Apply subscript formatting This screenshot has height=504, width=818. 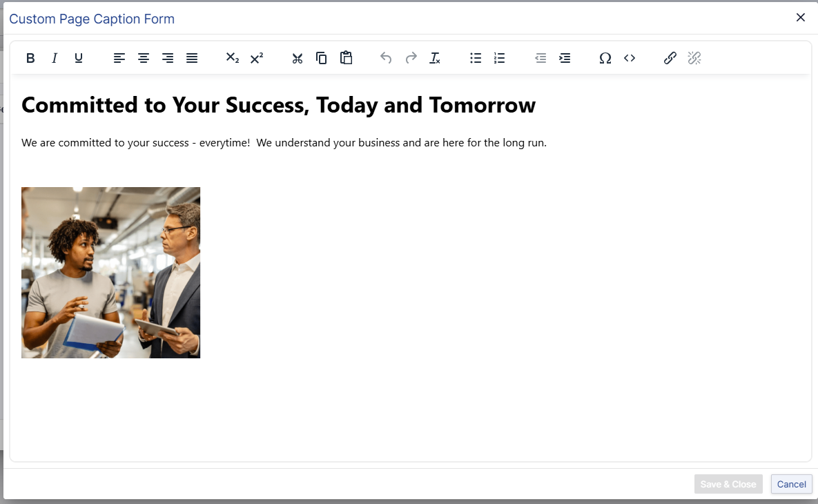pos(232,58)
